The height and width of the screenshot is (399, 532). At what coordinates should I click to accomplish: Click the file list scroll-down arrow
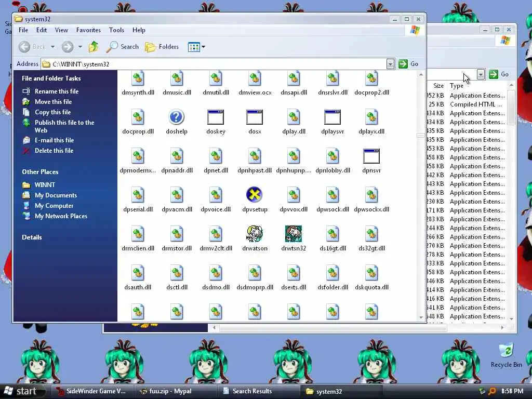pos(421,317)
